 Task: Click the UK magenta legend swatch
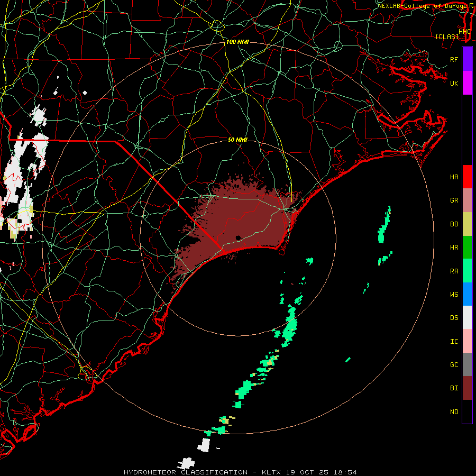467,83
